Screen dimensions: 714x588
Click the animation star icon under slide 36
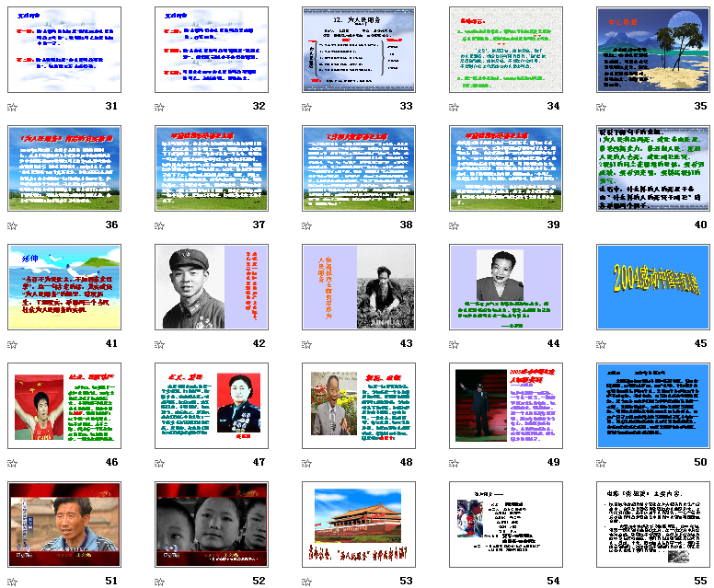12,226
